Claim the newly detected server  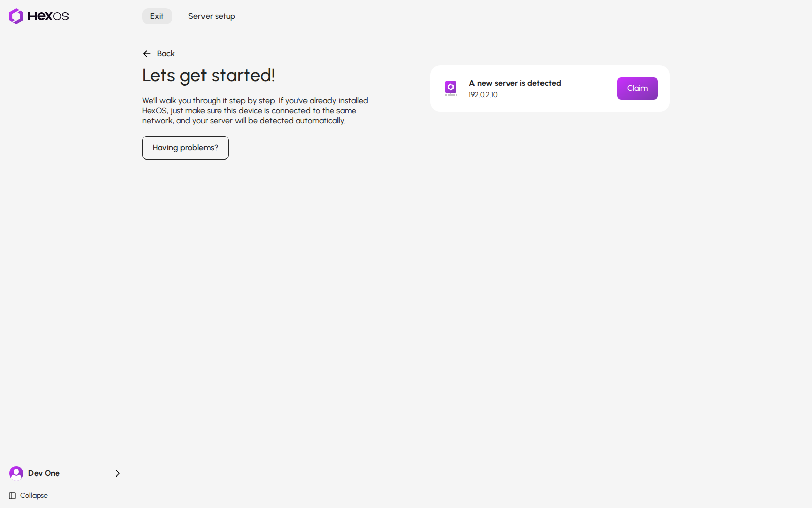point(637,88)
